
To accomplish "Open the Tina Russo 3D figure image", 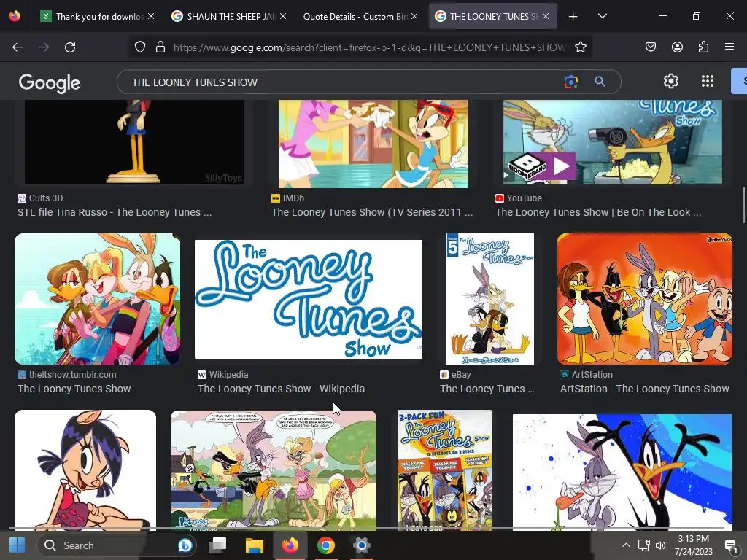I will click(134, 142).
